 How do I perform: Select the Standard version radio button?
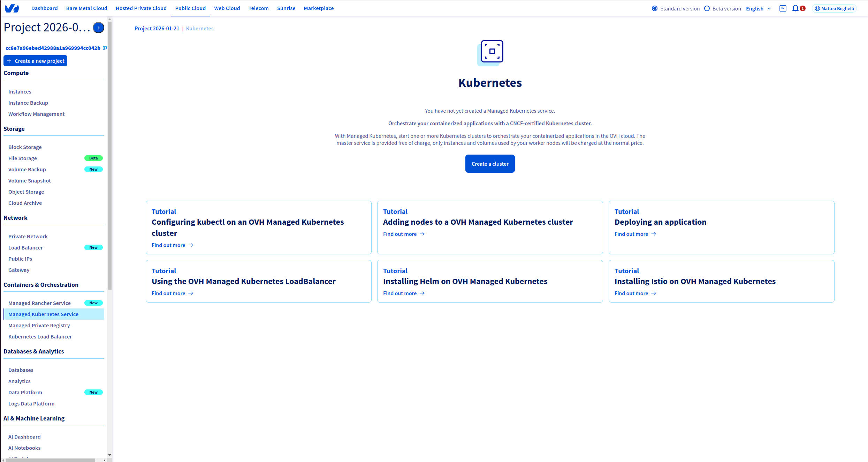click(x=654, y=8)
